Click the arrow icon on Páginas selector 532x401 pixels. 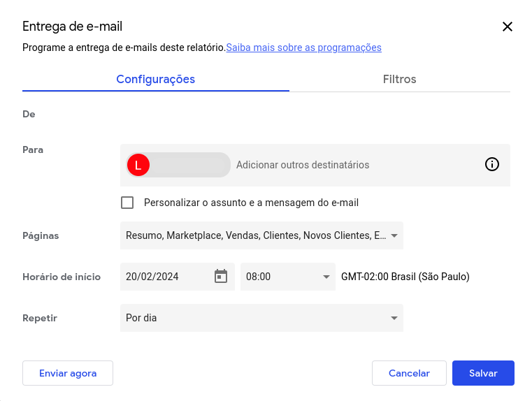394,236
